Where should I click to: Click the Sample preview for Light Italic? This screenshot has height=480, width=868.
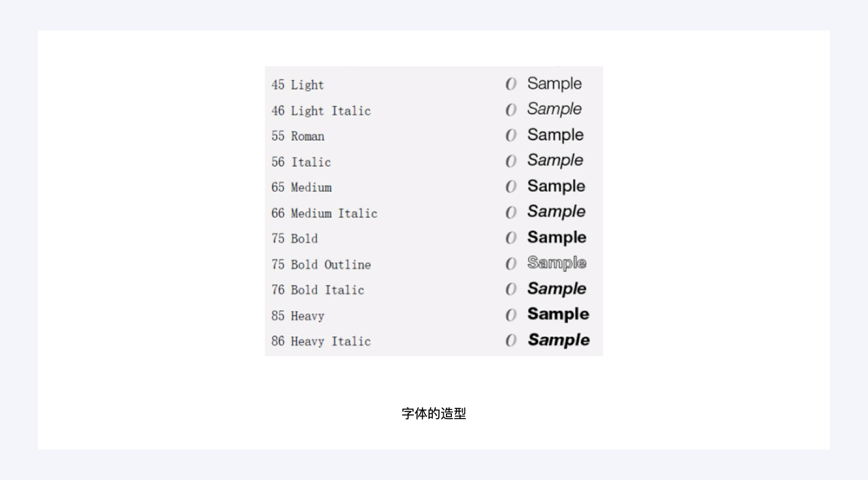(x=554, y=109)
